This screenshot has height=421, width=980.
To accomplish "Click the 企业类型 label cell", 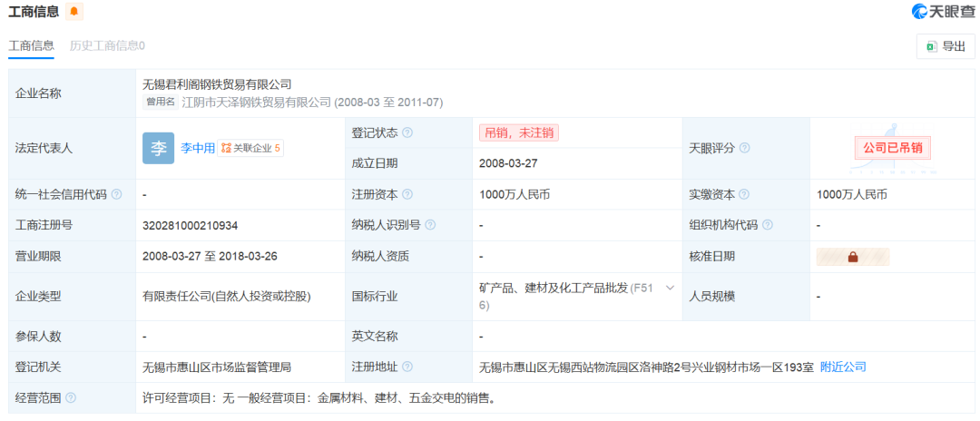I will pos(72,297).
